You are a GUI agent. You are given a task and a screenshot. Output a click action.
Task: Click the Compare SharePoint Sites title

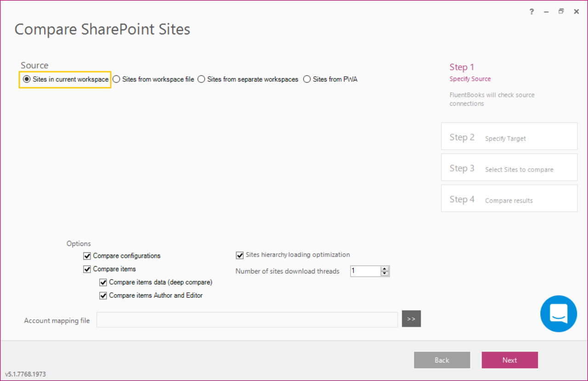pyautogui.click(x=102, y=29)
